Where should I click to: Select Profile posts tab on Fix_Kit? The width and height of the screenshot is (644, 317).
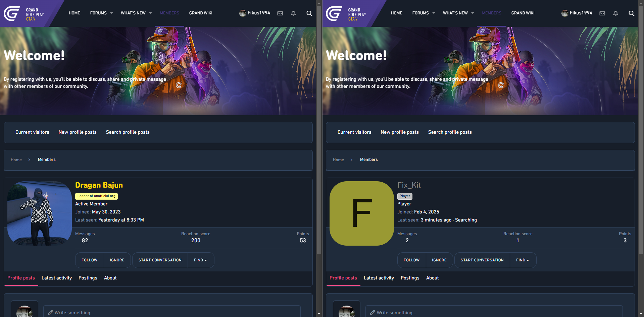[343, 278]
